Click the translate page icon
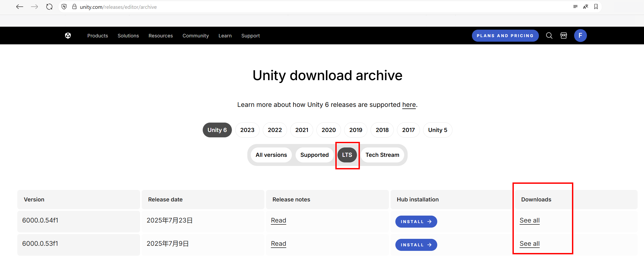 (x=586, y=7)
